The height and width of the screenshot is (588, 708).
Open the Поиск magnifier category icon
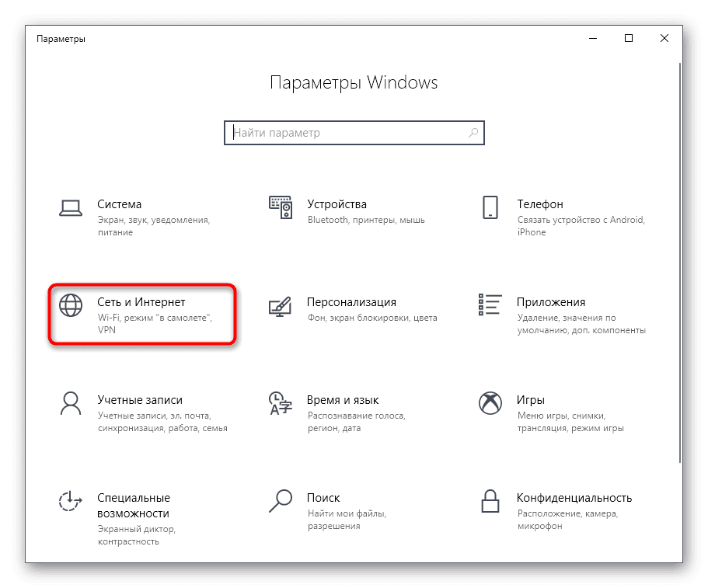click(281, 501)
